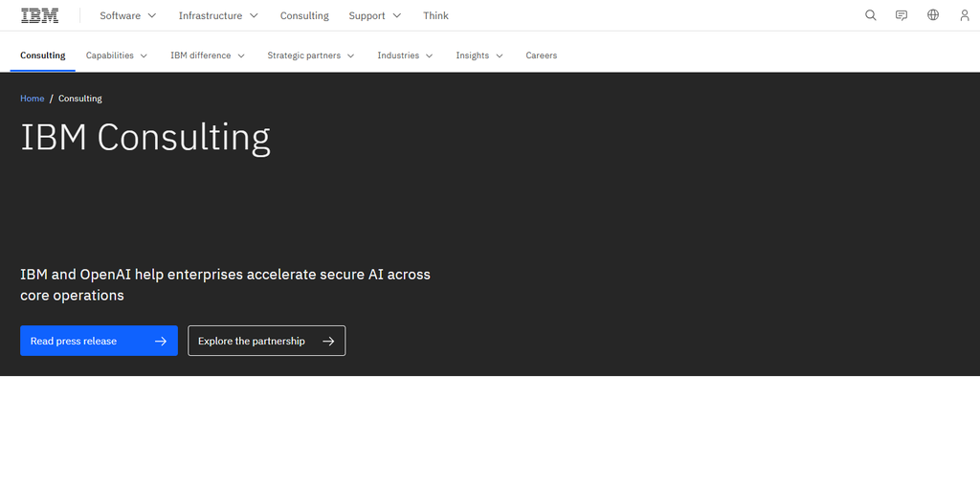Open the Careers link
The image size is (980, 487).
[x=542, y=55]
